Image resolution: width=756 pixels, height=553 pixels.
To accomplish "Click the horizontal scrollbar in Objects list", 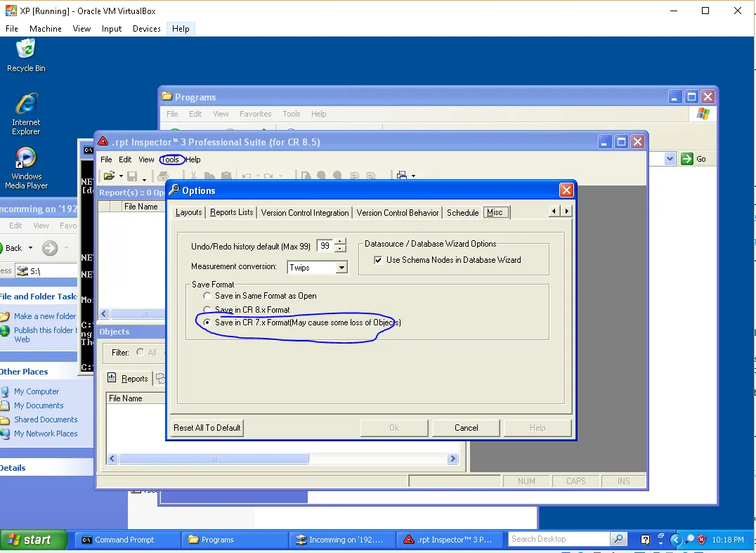I will click(282, 459).
